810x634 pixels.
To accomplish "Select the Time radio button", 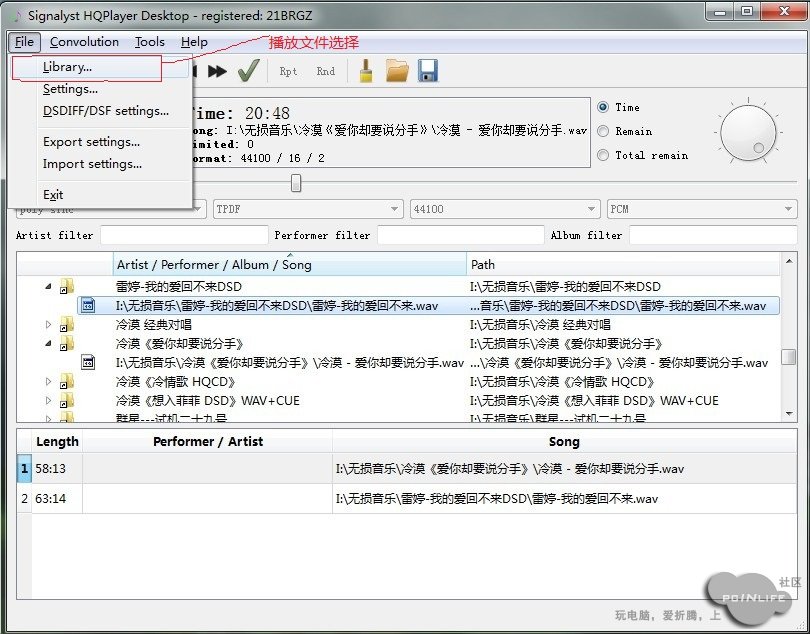I will (602, 107).
